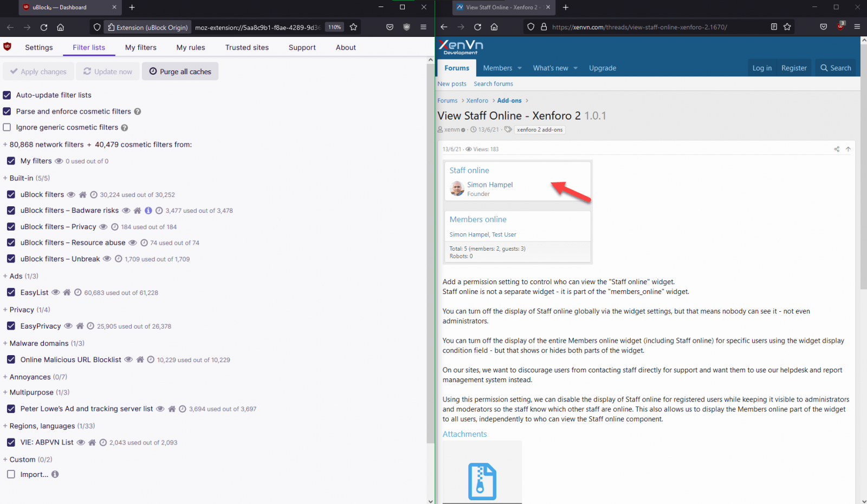View EasyList content via its eye icon
The height and width of the screenshot is (504, 867).
55,292
